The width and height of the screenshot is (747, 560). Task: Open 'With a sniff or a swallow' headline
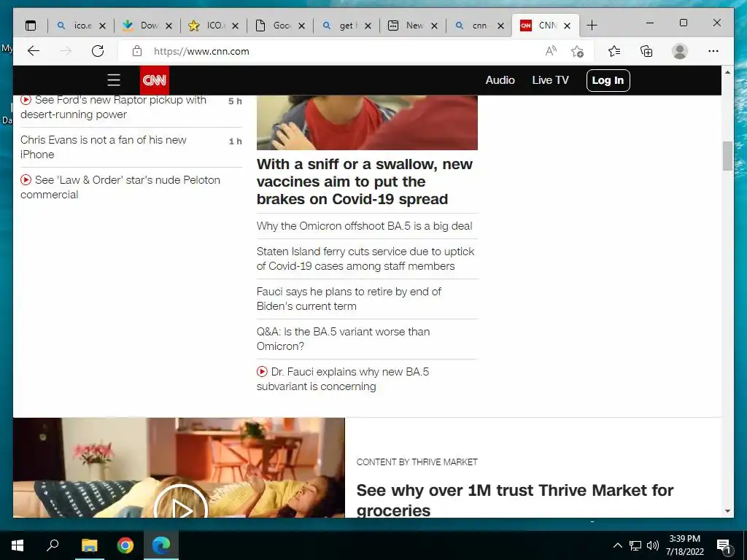pos(365,182)
